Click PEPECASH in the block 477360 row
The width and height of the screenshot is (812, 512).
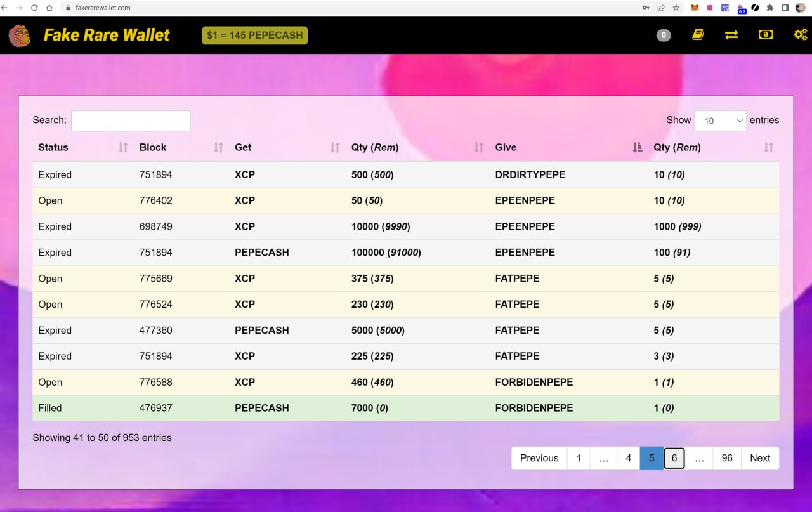(x=262, y=331)
